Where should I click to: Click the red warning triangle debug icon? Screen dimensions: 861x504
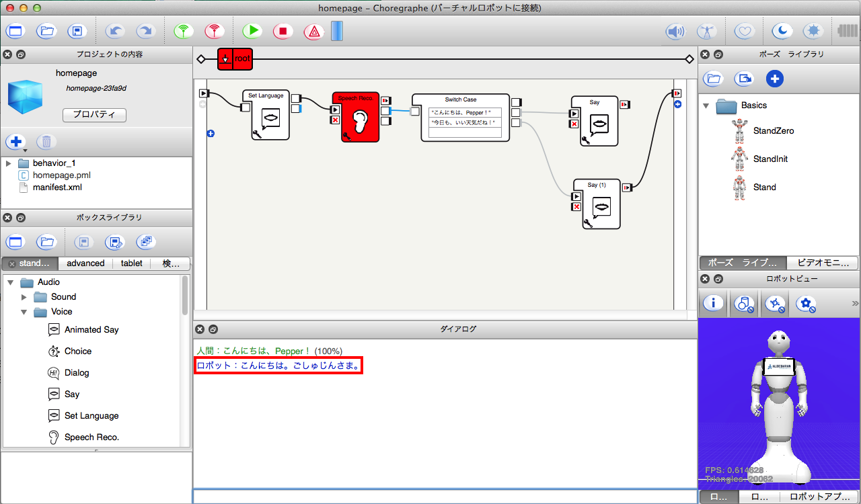click(x=313, y=31)
